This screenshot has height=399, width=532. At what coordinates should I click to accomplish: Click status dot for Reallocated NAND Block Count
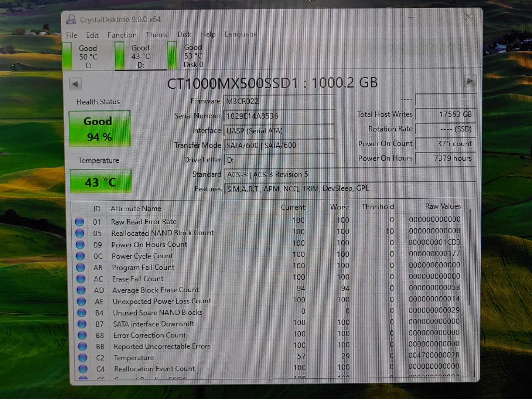click(80, 233)
